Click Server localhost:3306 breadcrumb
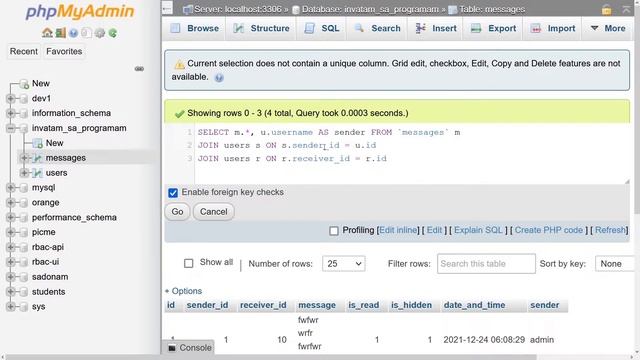 coord(238,9)
